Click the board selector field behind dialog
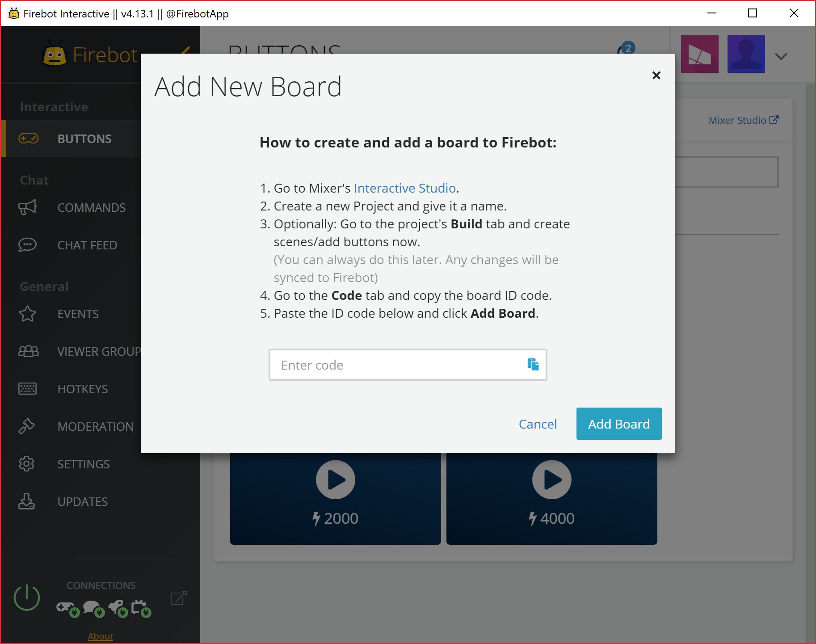 click(x=727, y=172)
